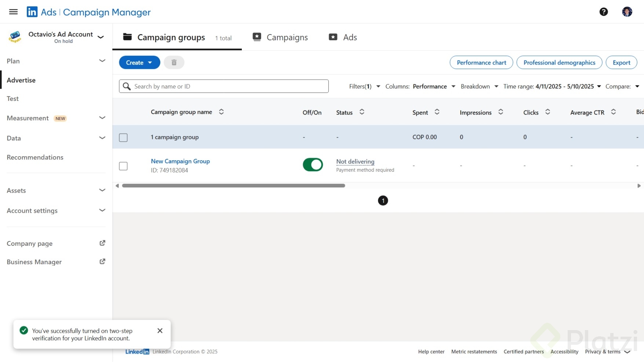
Task: Expand the Data section
Action: (102, 138)
